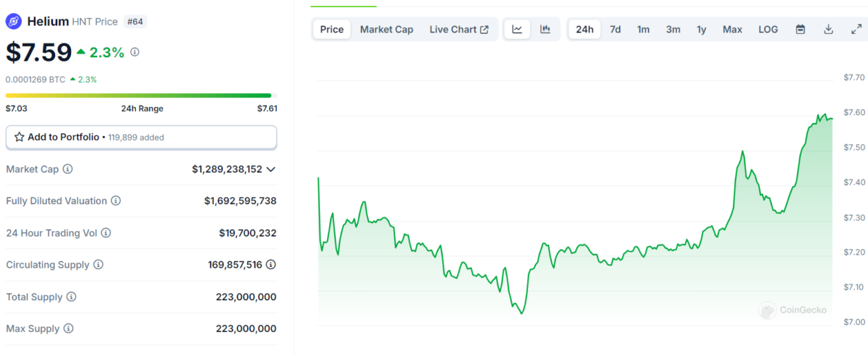868x356 pixels.
Task: Select the line chart view icon
Action: pos(517,30)
